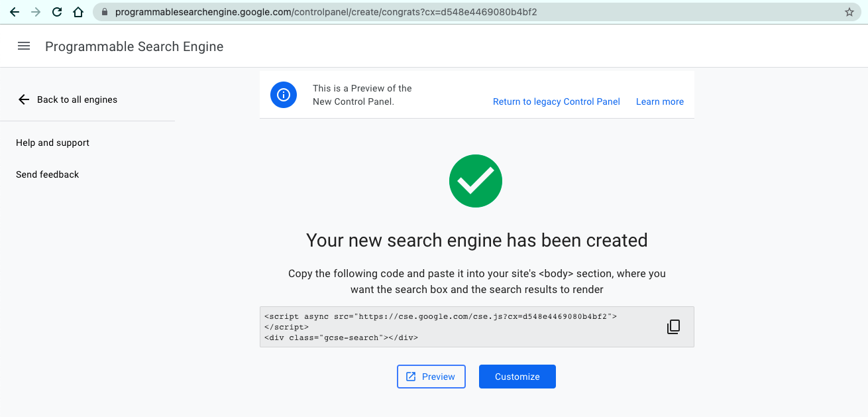Click the grayed forward navigation arrow
Screen dimensions: 868x417
[35, 11]
